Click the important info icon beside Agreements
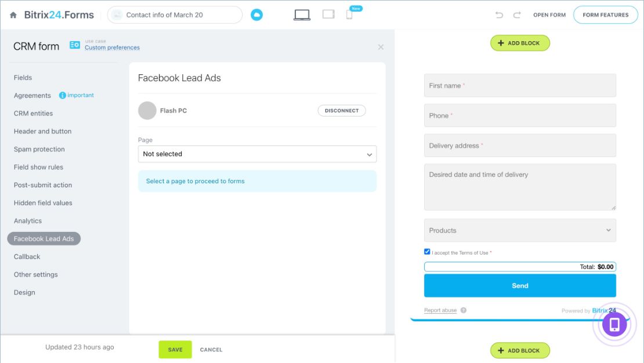This screenshot has width=644, height=363. pyautogui.click(x=63, y=95)
